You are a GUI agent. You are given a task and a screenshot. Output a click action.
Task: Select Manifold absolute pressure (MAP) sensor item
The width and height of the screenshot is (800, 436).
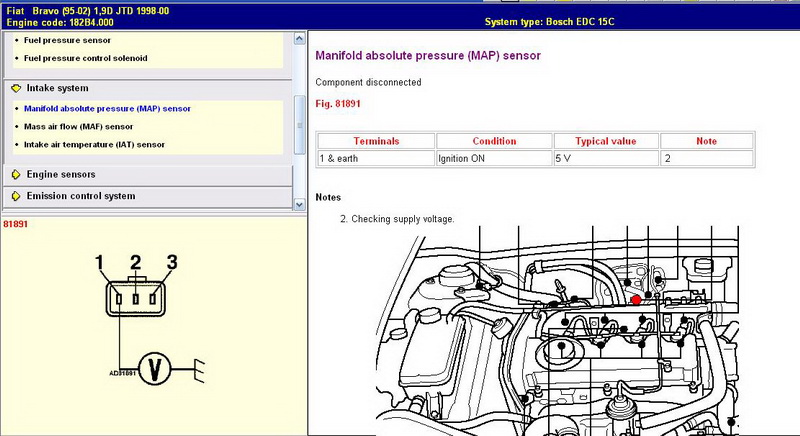(107, 108)
